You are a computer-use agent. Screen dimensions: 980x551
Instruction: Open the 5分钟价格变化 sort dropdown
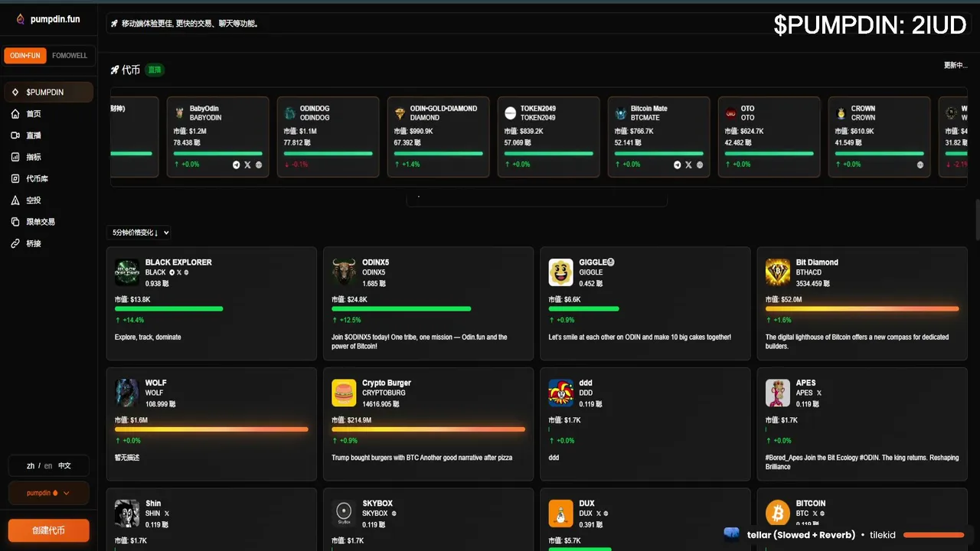coord(139,233)
